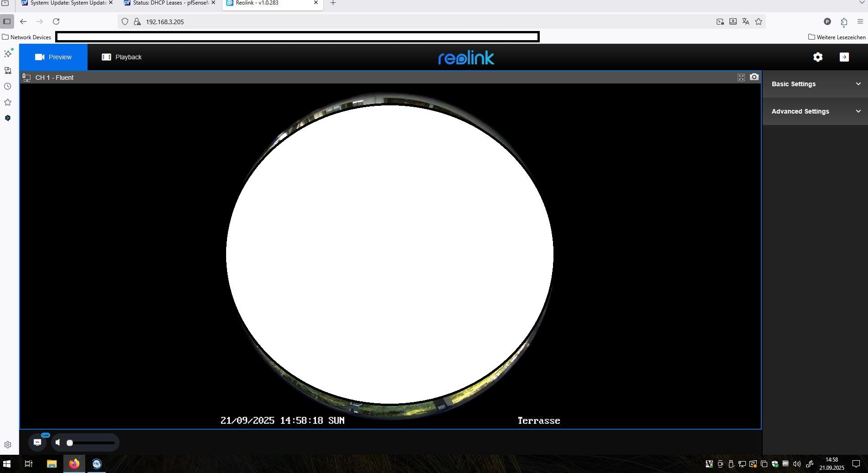Viewport: 868px width, 473px height.
Task: Open the taskbar clock showing 14:58
Action: 832,464
